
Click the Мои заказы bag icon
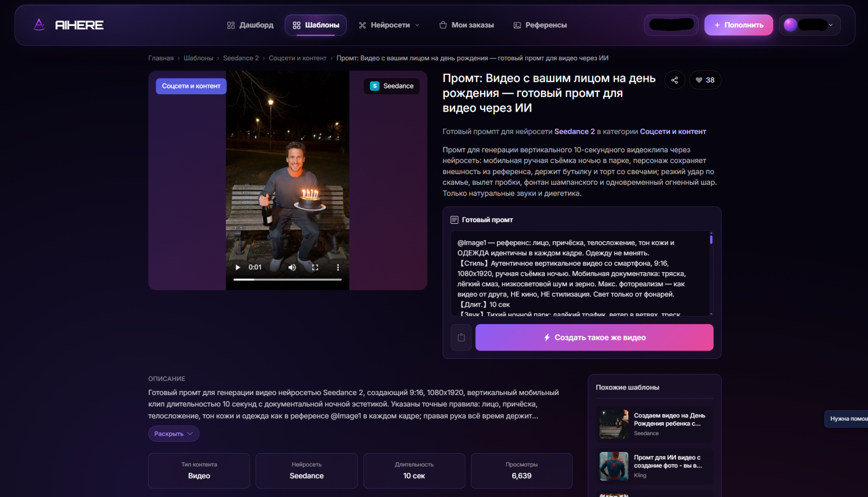coord(443,25)
